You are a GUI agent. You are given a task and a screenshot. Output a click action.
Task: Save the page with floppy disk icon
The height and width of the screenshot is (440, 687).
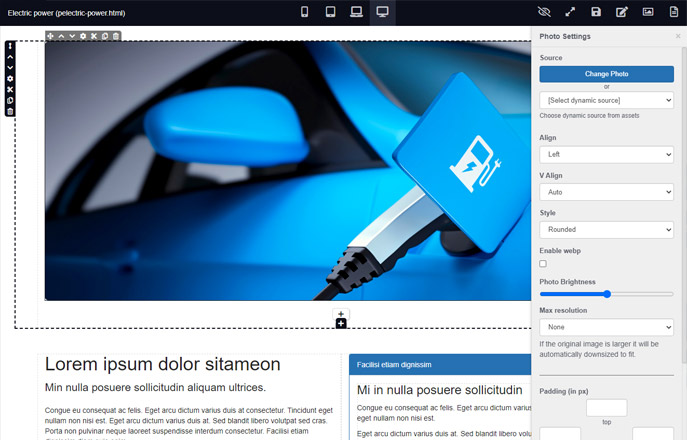tap(596, 12)
